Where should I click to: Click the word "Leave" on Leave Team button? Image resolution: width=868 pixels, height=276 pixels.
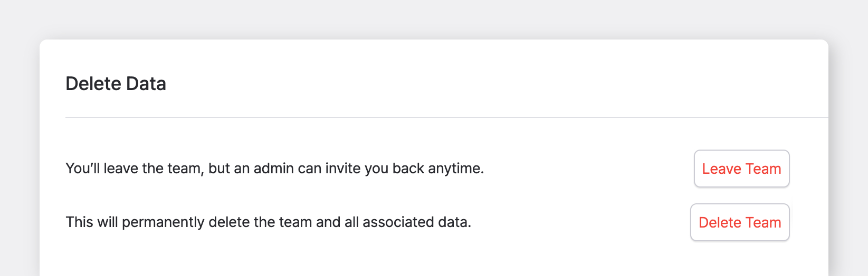(721, 169)
